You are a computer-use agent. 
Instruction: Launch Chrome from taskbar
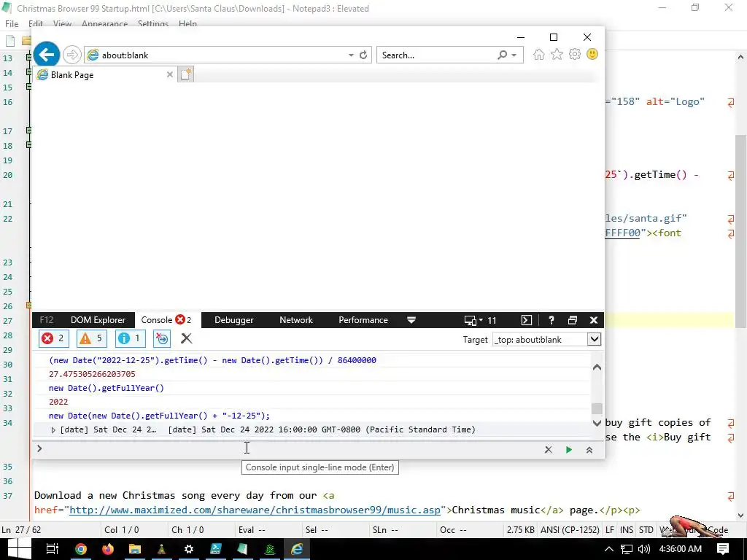click(x=81, y=549)
